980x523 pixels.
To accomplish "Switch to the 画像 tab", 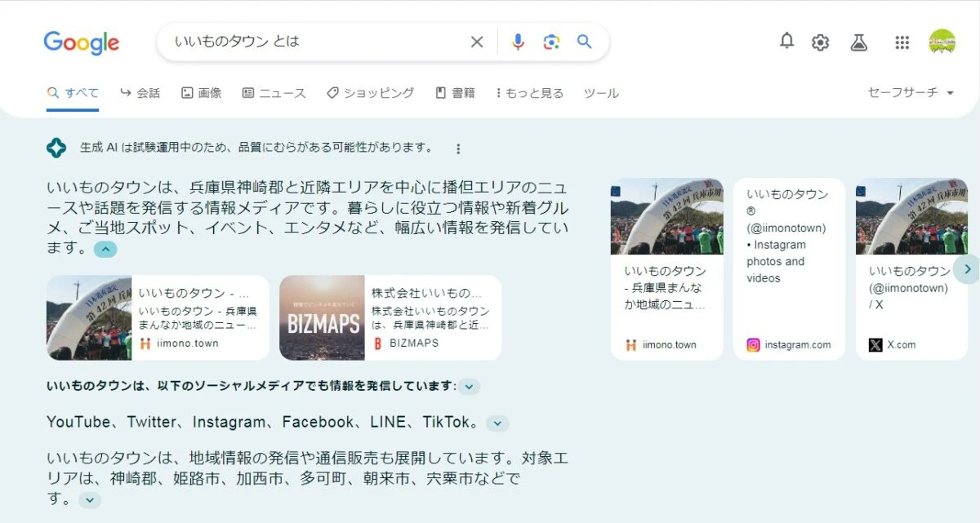I will tap(201, 93).
